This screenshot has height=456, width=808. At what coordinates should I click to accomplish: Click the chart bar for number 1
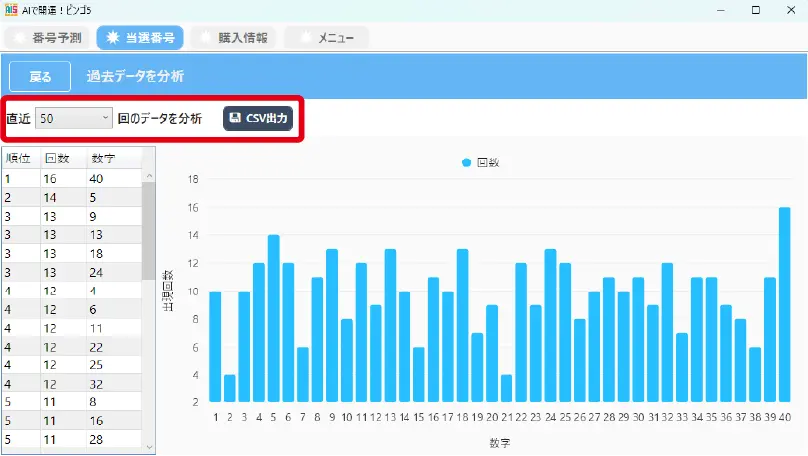[215, 347]
